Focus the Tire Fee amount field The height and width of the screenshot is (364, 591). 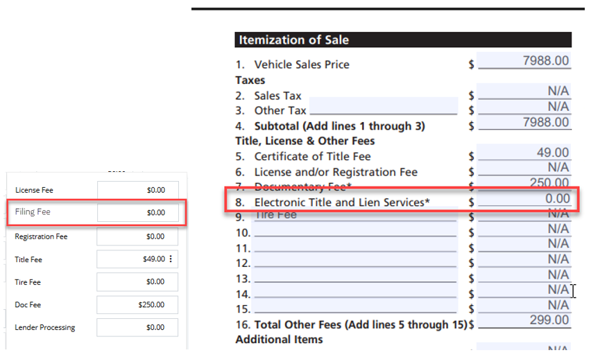[137, 282]
